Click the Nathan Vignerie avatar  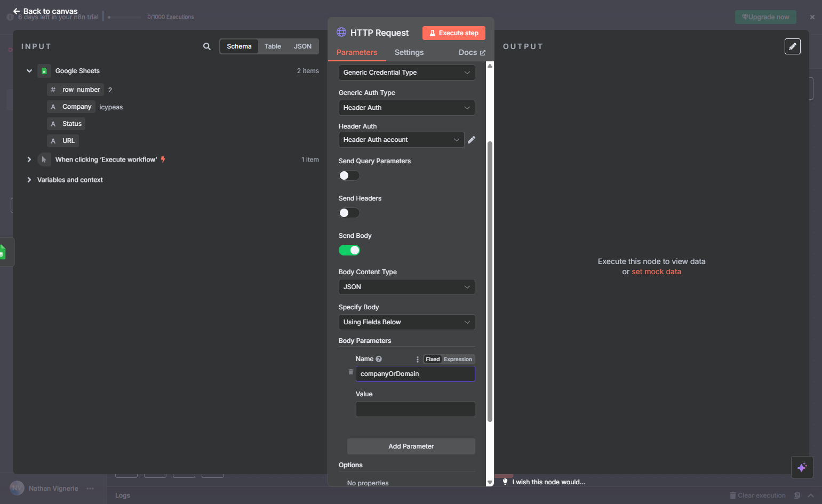(17, 488)
